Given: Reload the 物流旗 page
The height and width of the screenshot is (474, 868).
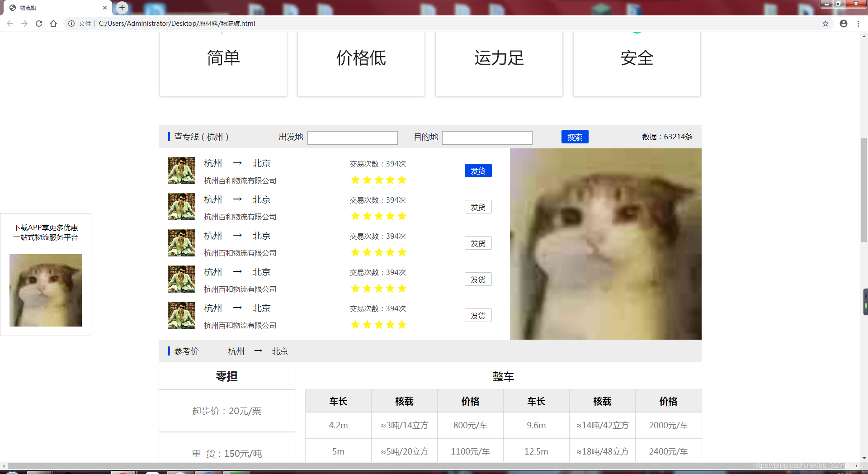Looking at the screenshot, I should (x=39, y=24).
